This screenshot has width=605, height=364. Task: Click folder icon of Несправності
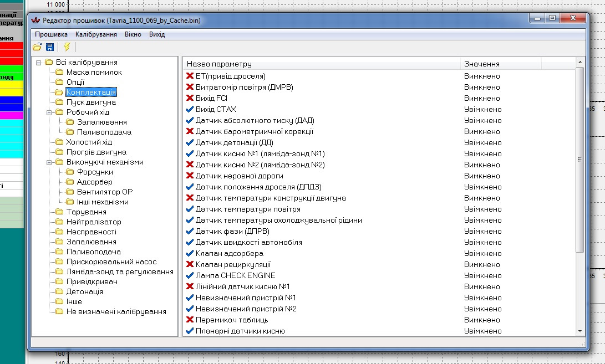59,232
